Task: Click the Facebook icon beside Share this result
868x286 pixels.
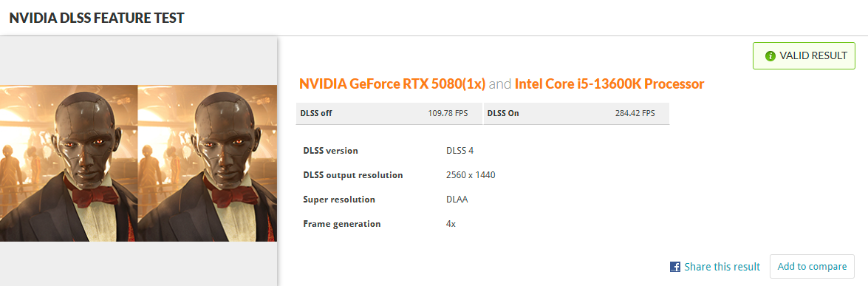Action: coord(674,267)
